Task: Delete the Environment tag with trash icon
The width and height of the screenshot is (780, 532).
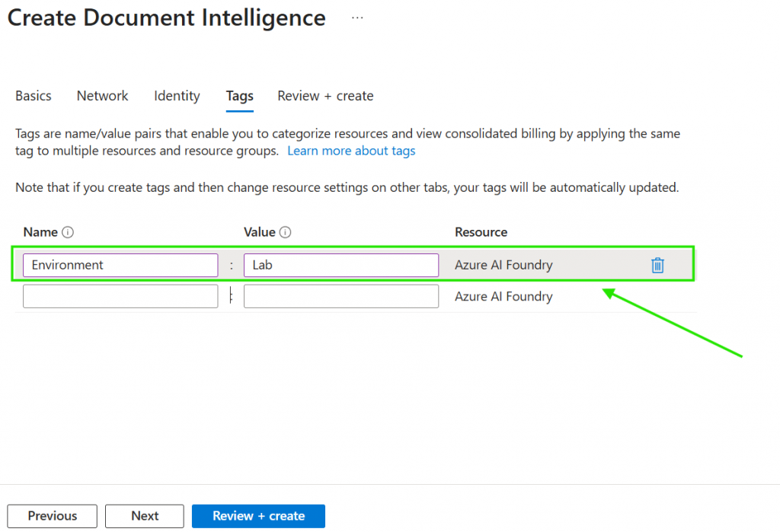Action: [x=657, y=265]
